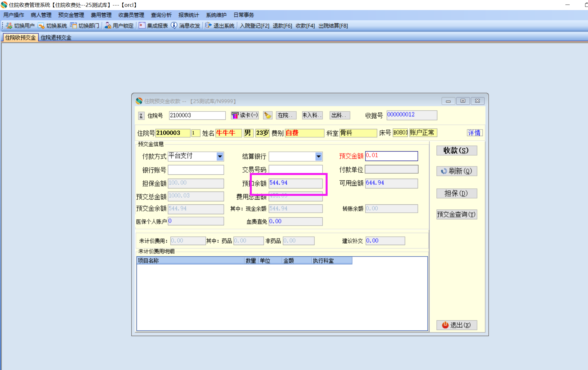Image resolution: width=588 pixels, height=370 pixels.
Task: Click the switch user toolbar icon
Action: pyautogui.click(x=9, y=26)
